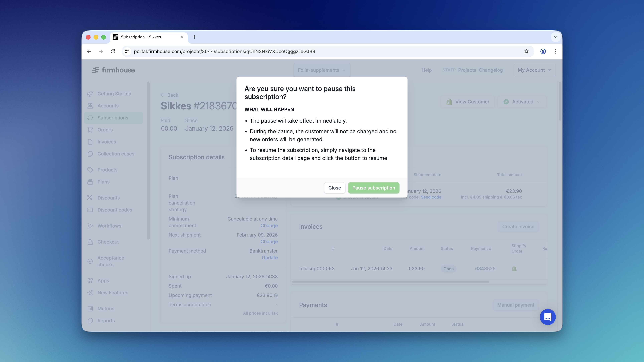The height and width of the screenshot is (362, 644).
Task: Open the Projects navigation item
Action: (x=467, y=70)
